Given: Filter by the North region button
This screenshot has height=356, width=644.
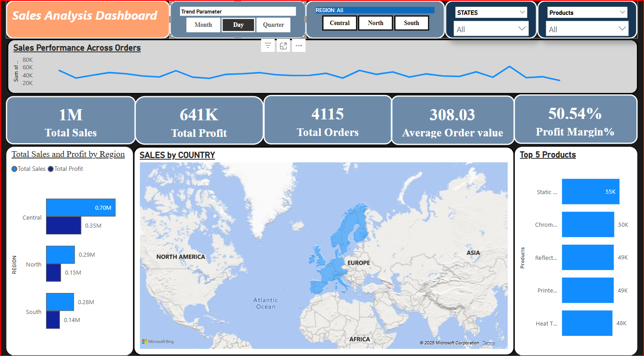Looking at the screenshot, I should pos(375,23).
